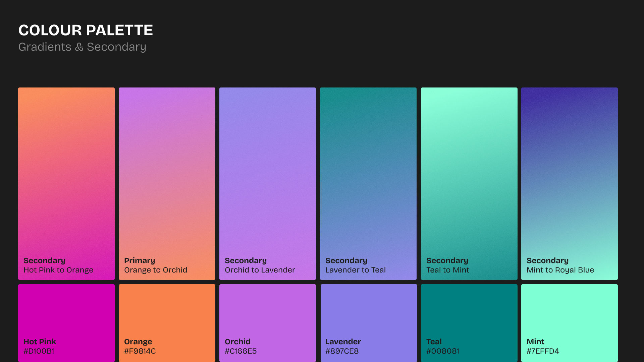Click the #897CE8 hex value
The height and width of the screenshot is (362, 644).
342,351
